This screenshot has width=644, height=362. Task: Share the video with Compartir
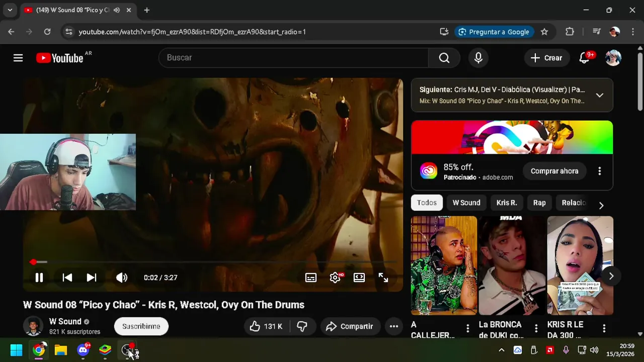pyautogui.click(x=350, y=326)
